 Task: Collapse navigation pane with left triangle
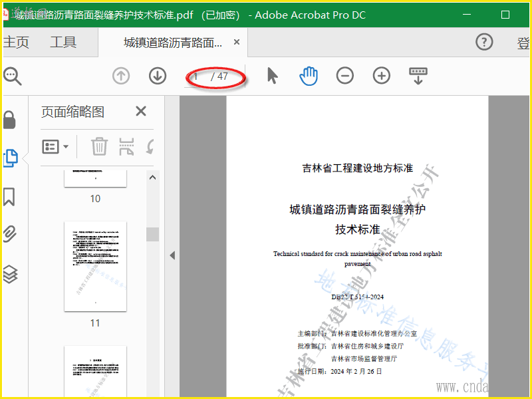pos(172,255)
